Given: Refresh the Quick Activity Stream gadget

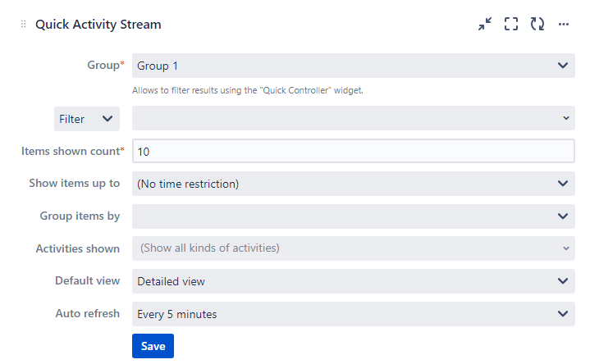Looking at the screenshot, I should click(x=537, y=25).
